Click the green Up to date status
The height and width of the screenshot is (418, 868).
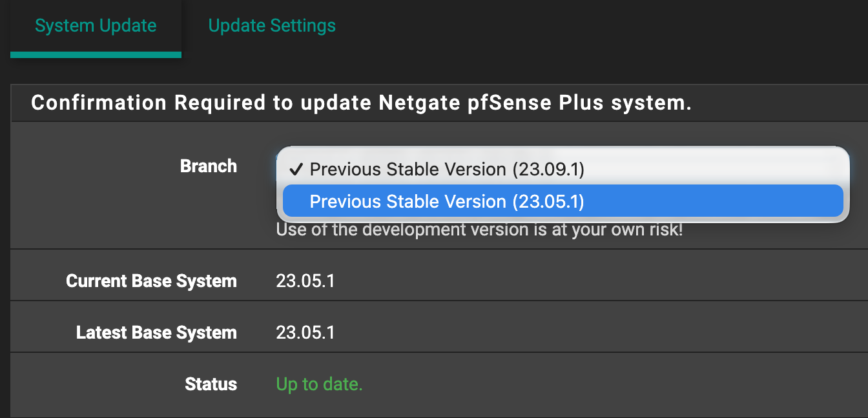319,384
